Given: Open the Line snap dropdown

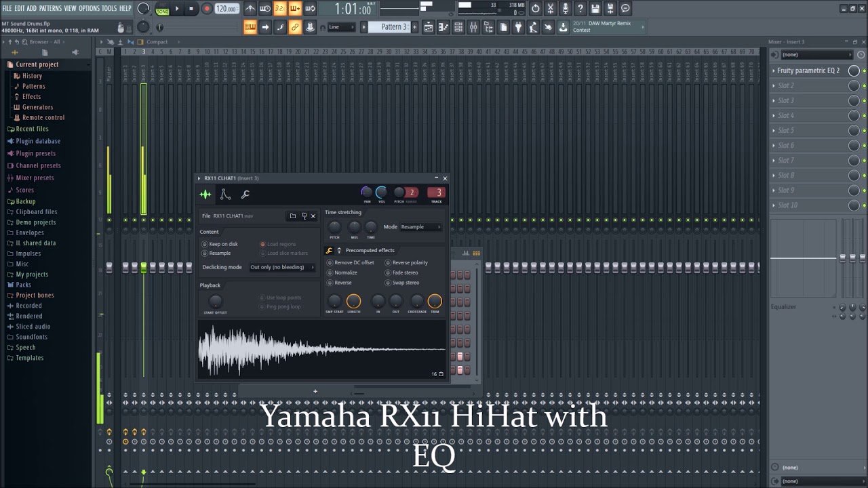Looking at the screenshot, I should click(341, 27).
